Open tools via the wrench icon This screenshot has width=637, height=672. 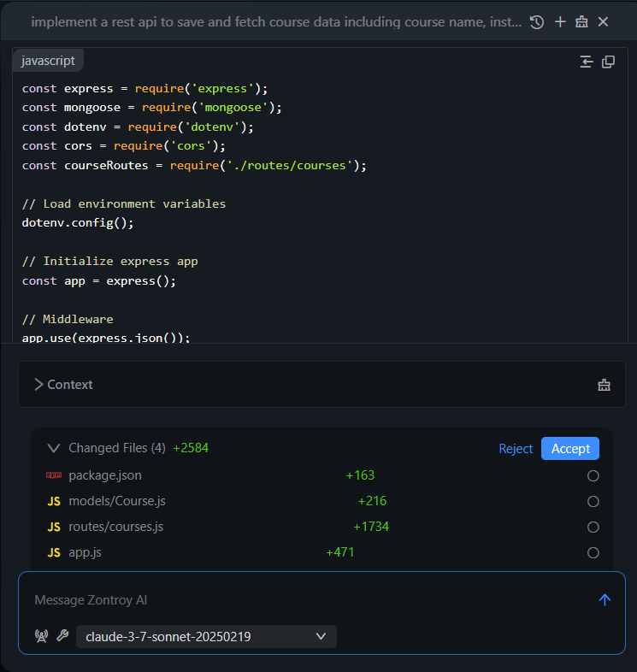(x=62, y=636)
